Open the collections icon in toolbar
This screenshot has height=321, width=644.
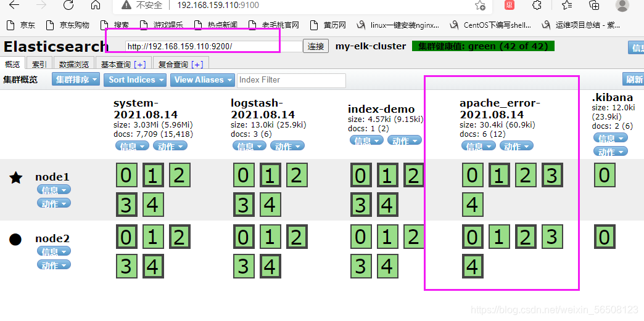(594, 6)
